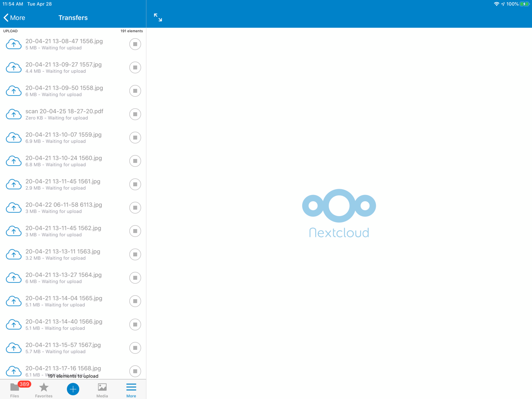Select file name scan 20-04-25 18-27-20.pdf
532x399 pixels.
coord(64,111)
